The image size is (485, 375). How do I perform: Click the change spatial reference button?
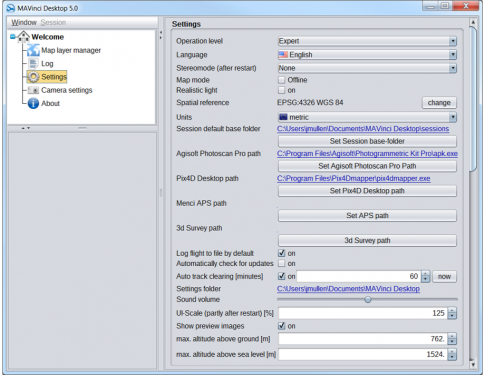coord(439,103)
